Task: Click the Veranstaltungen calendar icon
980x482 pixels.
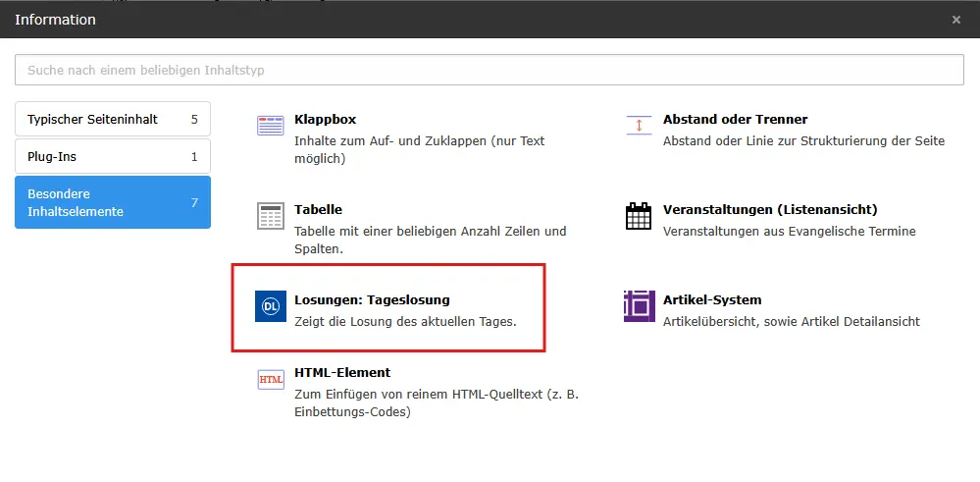Action: tap(639, 216)
